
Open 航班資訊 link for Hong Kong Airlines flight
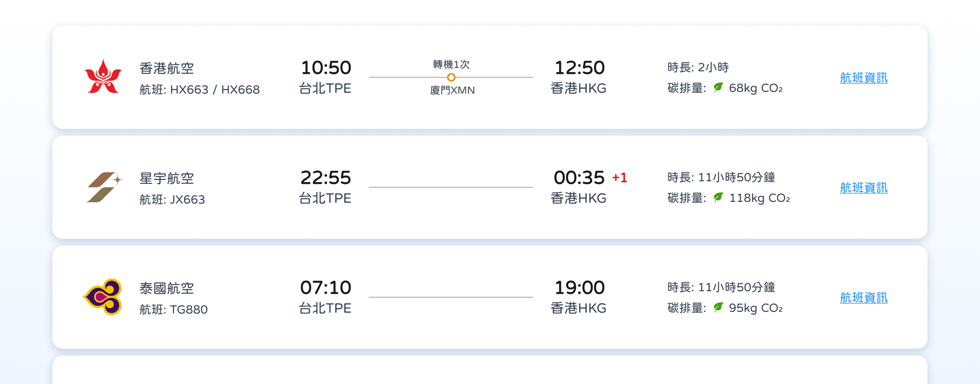click(x=864, y=78)
